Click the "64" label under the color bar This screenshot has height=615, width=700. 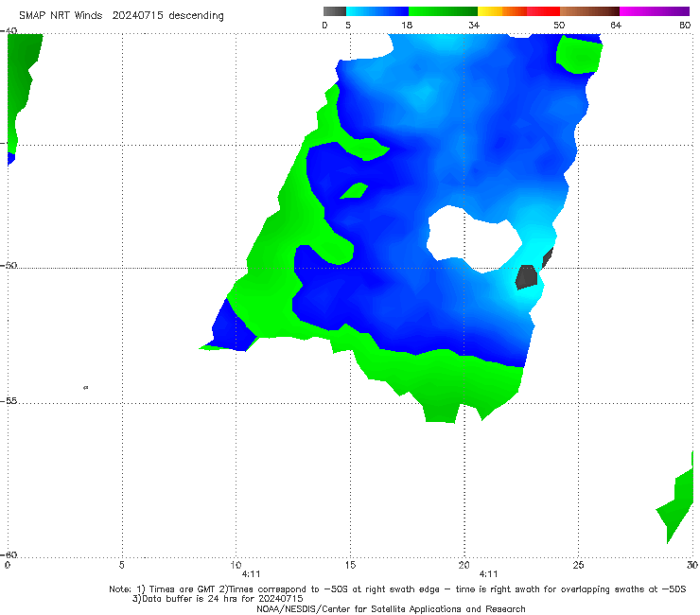[616, 25]
